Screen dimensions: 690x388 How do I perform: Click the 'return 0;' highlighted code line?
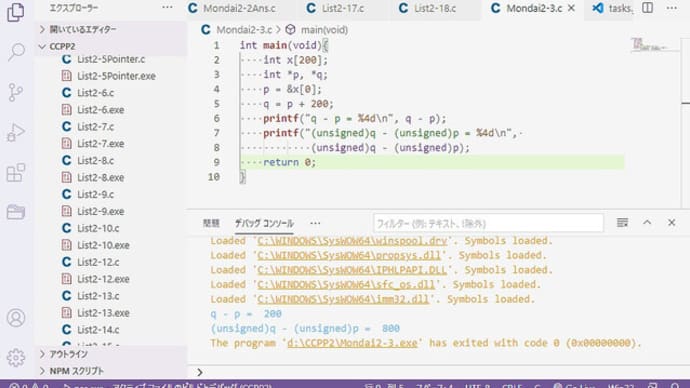click(432, 162)
